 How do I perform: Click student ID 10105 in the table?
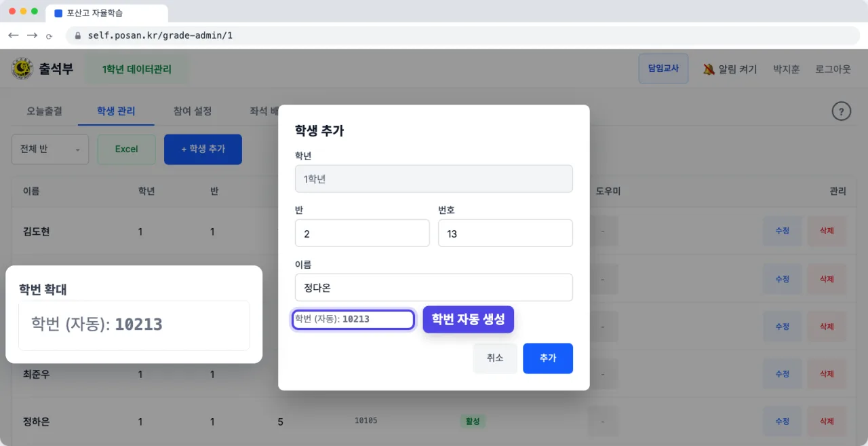[x=366, y=421]
